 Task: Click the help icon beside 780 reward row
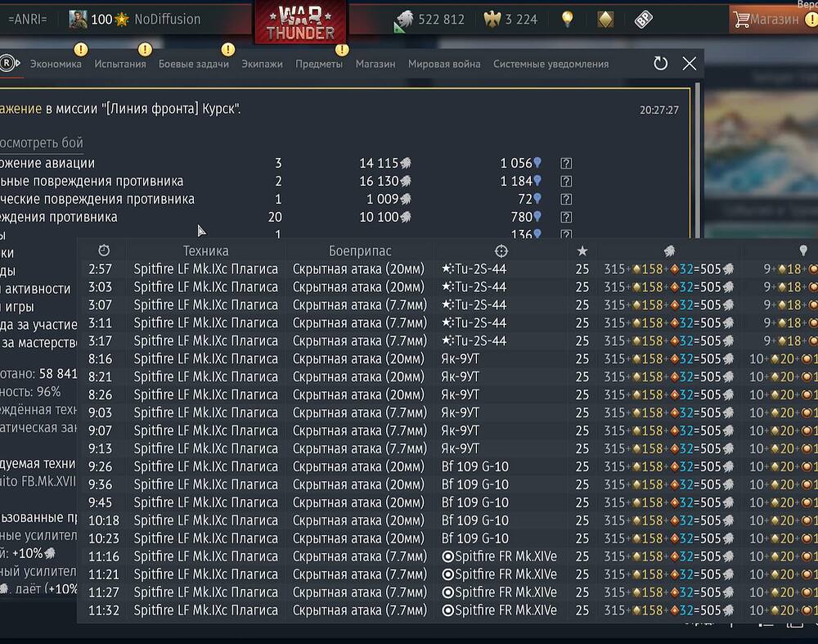pos(566,218)
